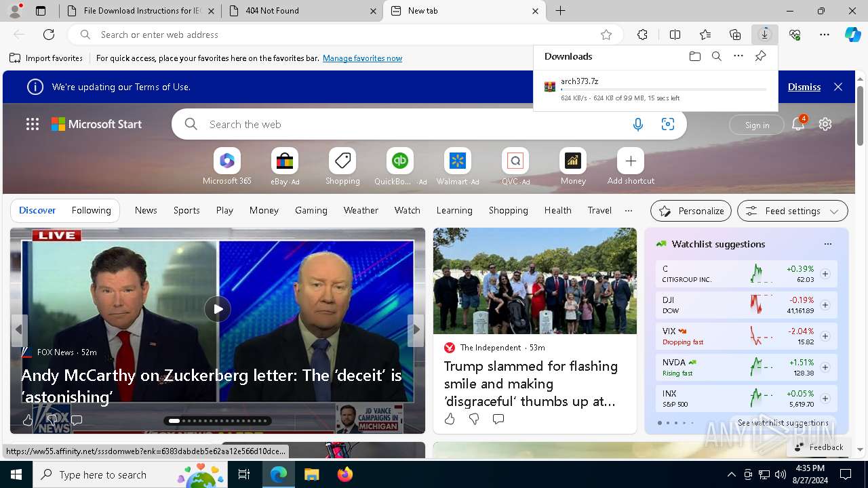
Task: Add this page to favorites star
Action: tap(606, 35)
